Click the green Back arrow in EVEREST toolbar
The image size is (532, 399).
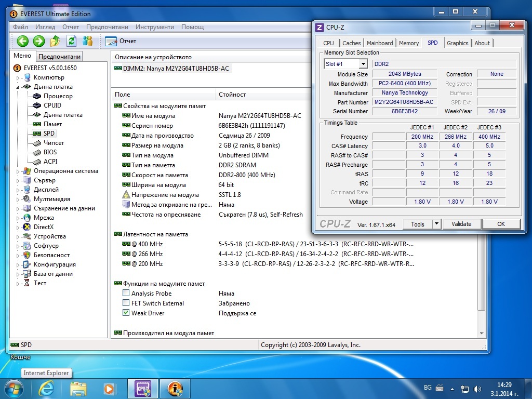click(23, 42)
